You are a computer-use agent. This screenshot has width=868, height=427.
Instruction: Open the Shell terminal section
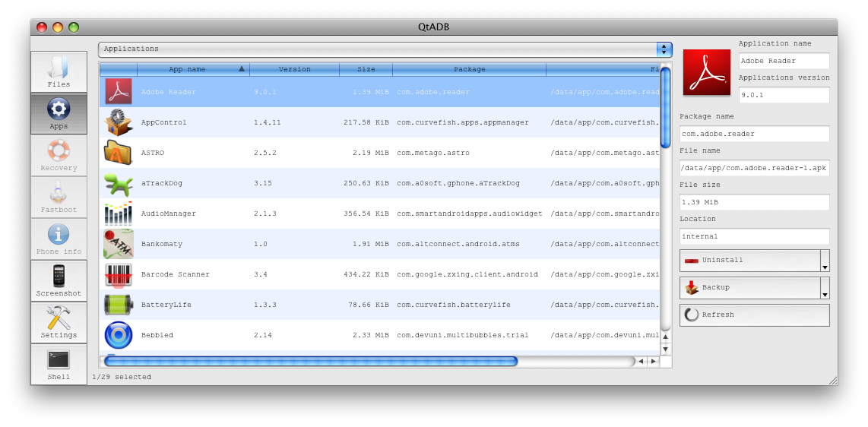pyautogui.click(x=59, y=365)
